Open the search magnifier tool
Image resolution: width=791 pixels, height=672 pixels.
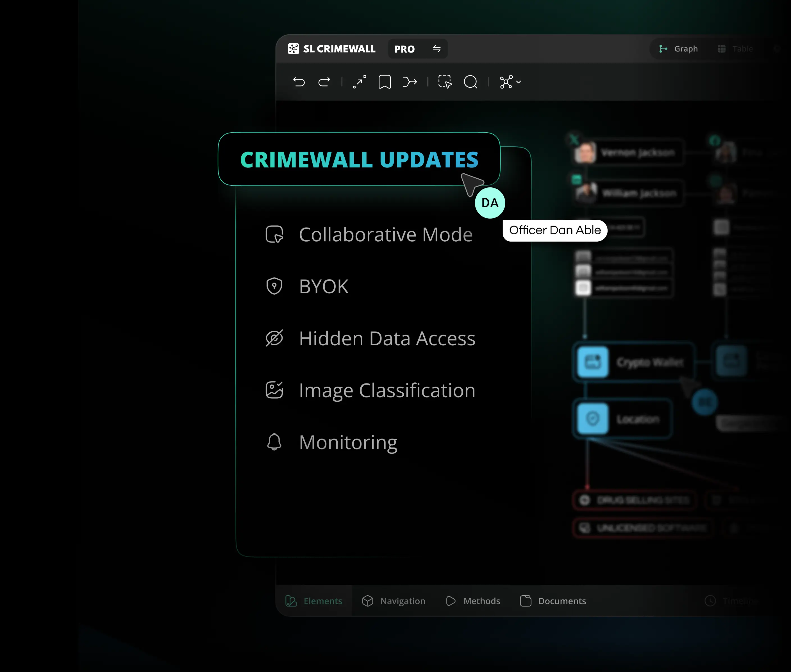click(471, 82)
